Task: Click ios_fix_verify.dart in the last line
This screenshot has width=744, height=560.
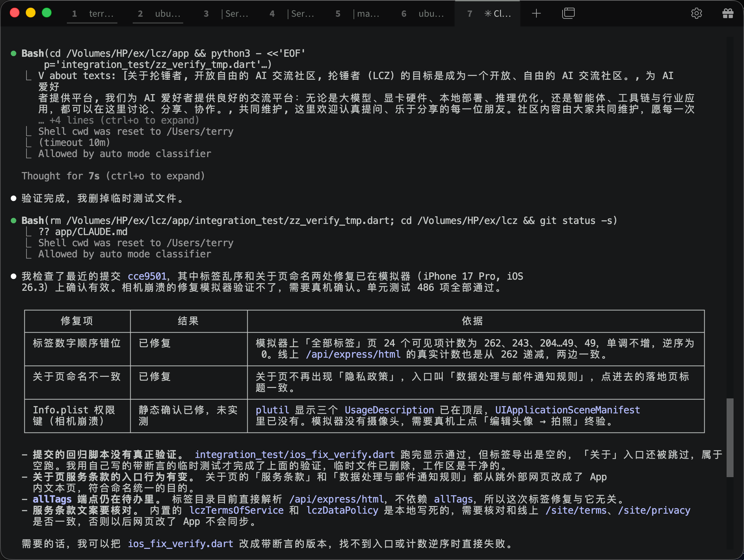Action: coord(180,544)
